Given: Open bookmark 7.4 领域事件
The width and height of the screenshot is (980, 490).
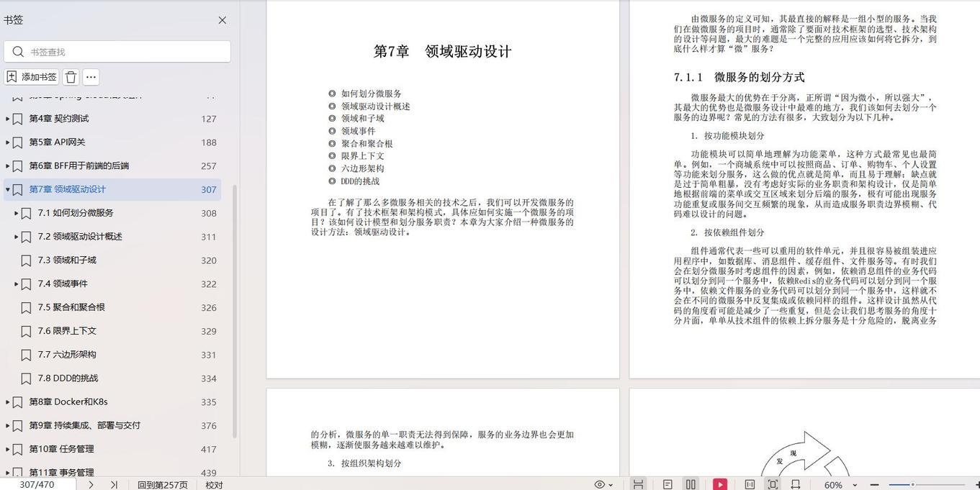Looking at the screenshot, I should [63, 284].
